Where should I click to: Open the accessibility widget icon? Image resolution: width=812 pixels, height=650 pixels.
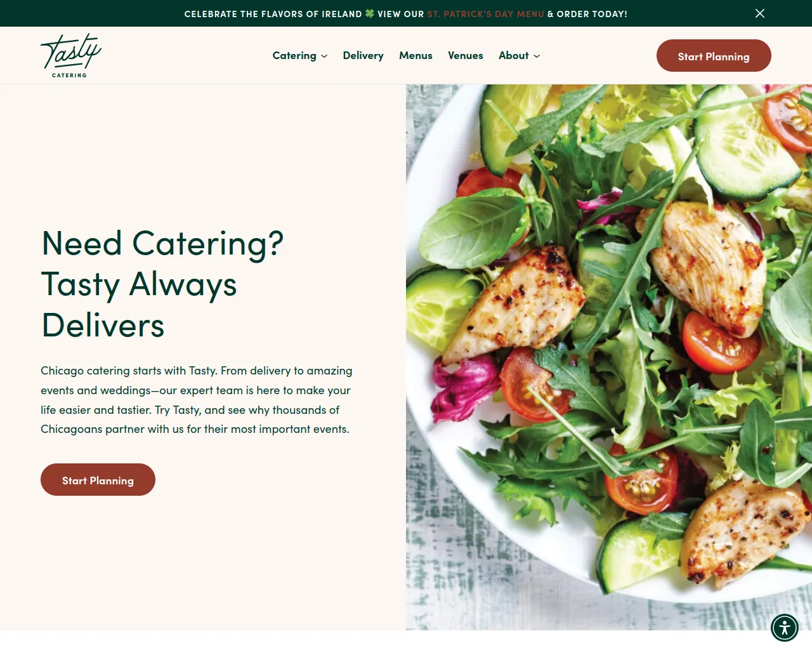point(785,628)
